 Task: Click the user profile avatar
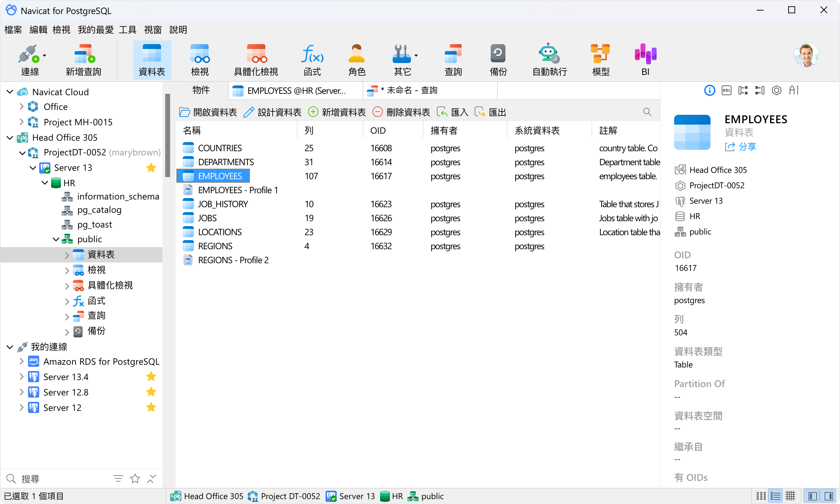pyautogui.click(x=806, y=55)
